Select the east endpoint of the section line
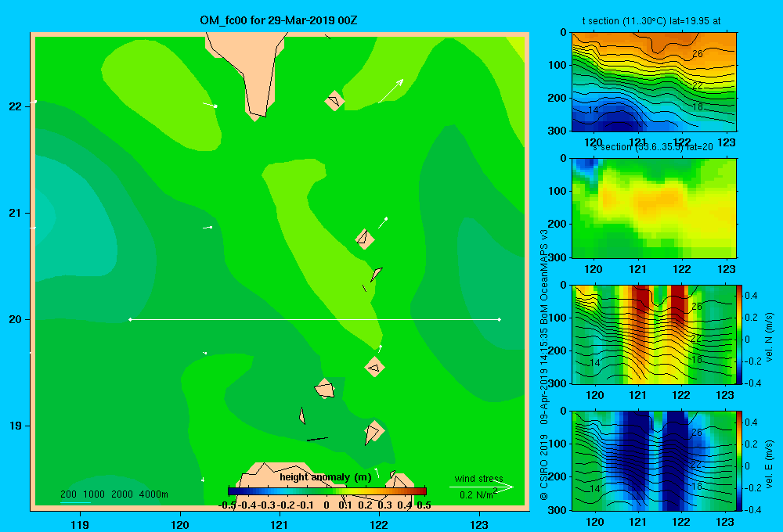 (500, 319)
